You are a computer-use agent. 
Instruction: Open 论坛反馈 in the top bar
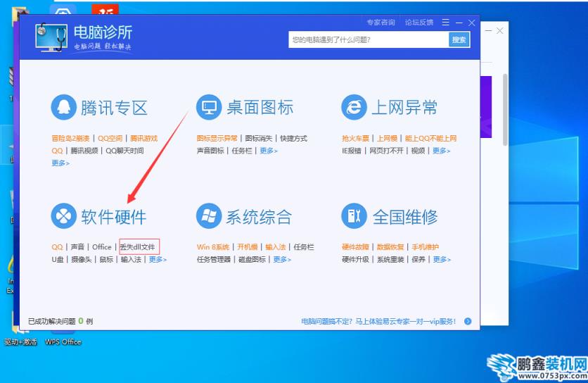click(419, 23)
